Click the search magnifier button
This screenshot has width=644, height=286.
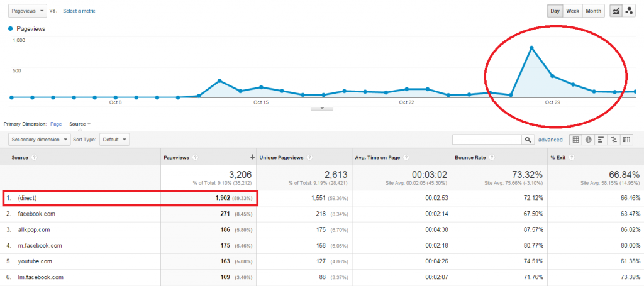tap(528, 140)
